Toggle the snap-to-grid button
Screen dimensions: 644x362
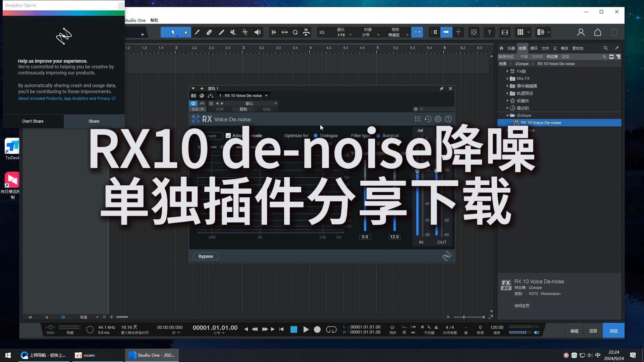[x=418, y=32]
